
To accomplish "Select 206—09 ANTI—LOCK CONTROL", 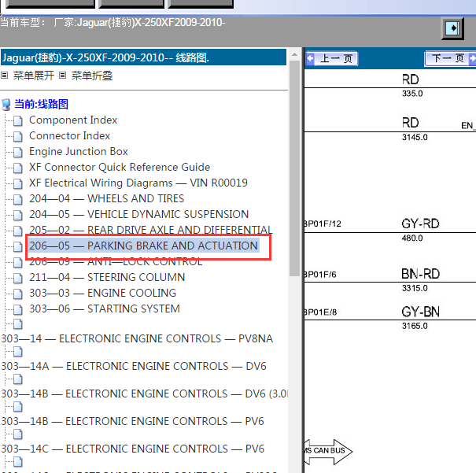I will pos(116,261).
